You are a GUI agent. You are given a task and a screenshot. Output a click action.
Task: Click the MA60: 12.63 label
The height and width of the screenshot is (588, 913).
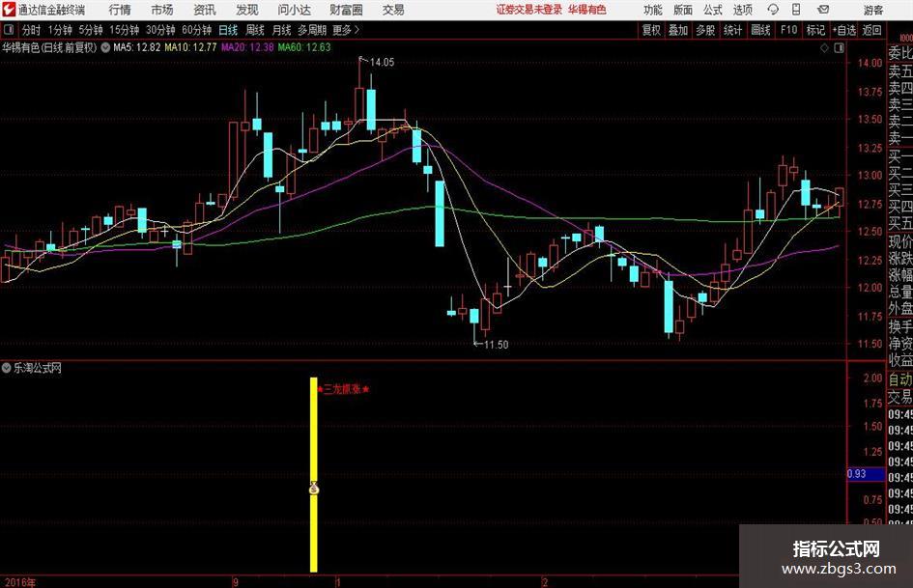[304, 47]
